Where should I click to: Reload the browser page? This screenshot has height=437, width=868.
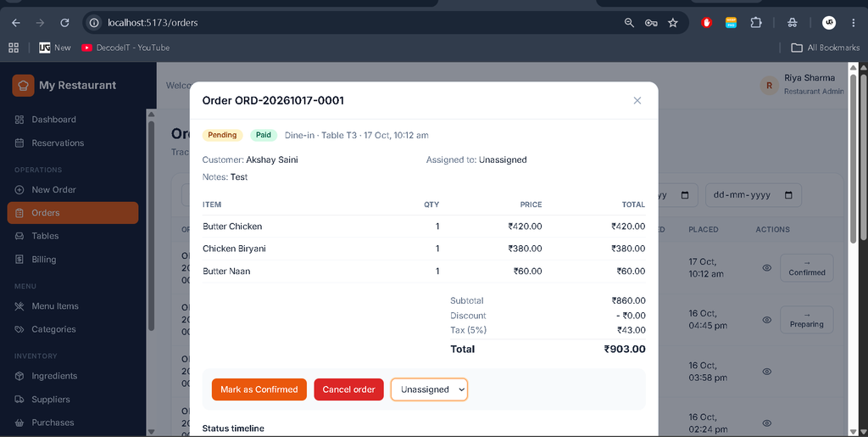64,23
